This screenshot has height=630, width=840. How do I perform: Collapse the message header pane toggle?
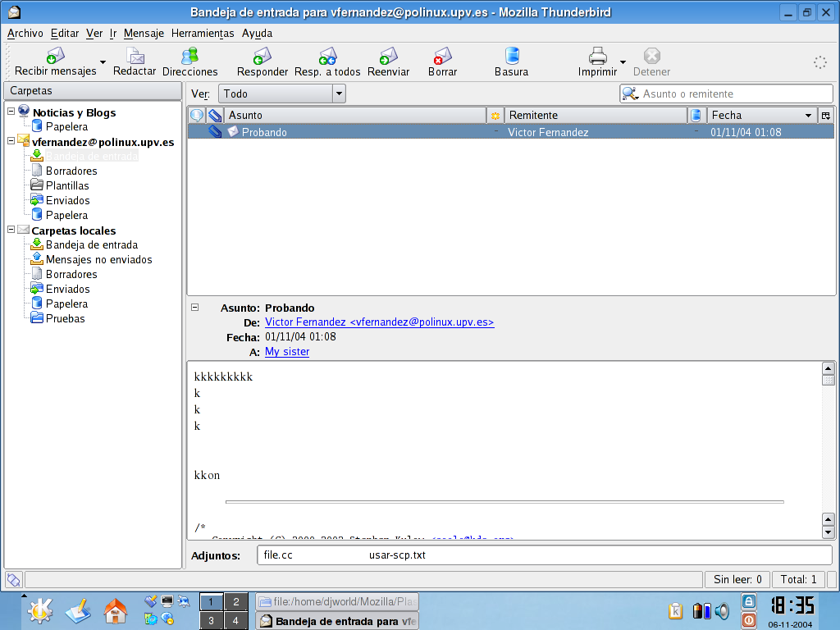pos(195,308)
